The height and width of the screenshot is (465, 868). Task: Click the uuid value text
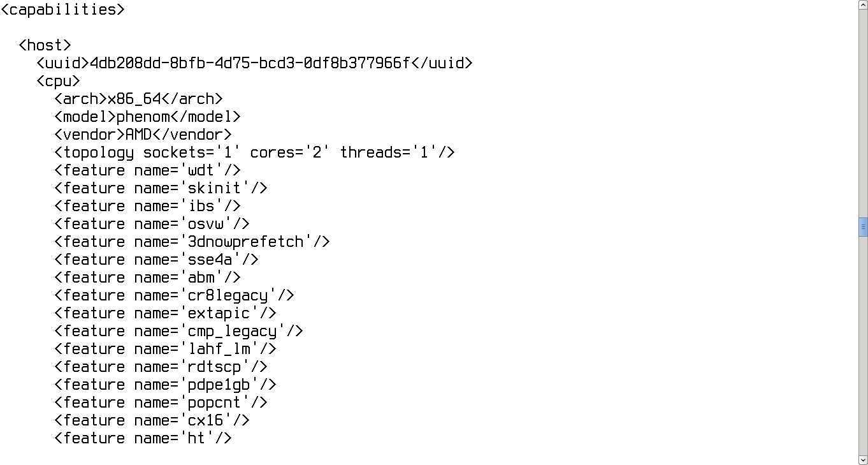point(250,63)
